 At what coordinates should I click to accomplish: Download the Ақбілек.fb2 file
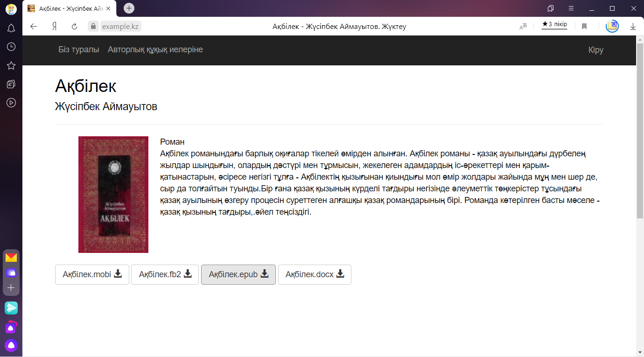pos(165,274)
